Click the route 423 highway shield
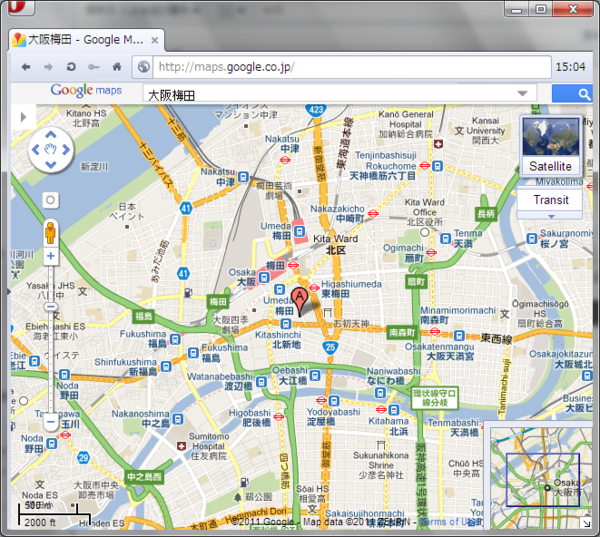Image resolution: width=600 pixels, height=537 pixels. coord(316,110)
